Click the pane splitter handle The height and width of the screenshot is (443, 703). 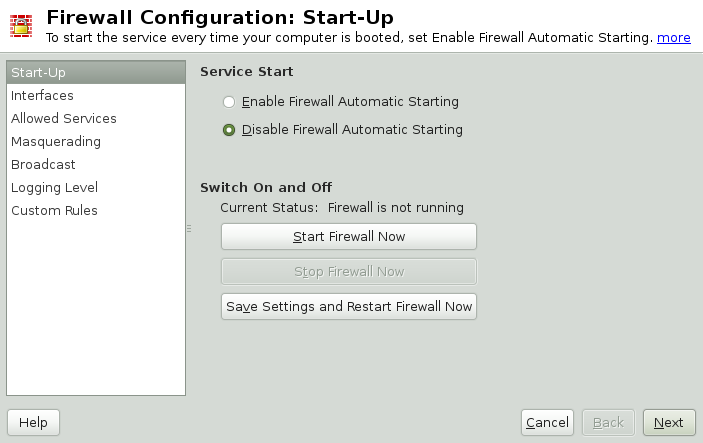coord(189,229)
